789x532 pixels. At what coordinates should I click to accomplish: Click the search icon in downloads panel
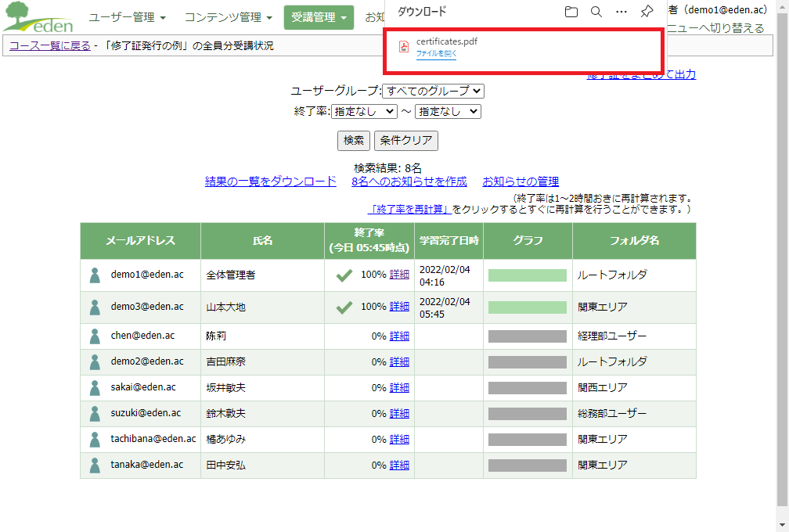[596, 12]
